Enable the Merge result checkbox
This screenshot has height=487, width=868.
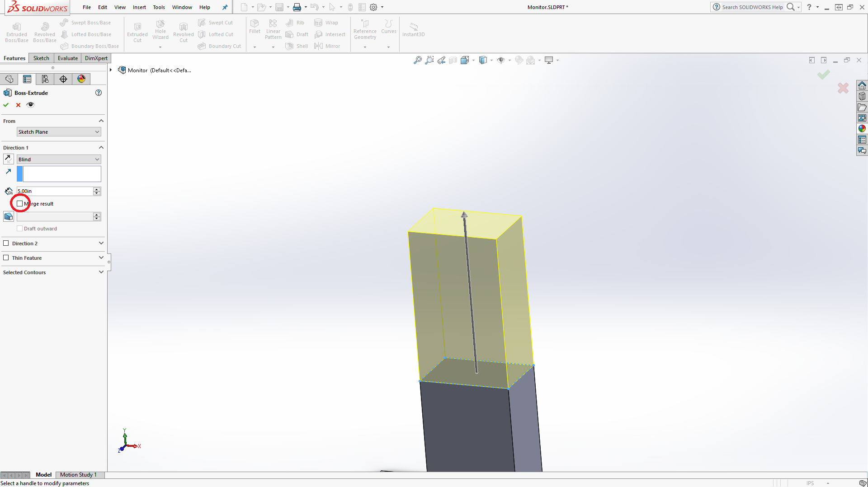20,204
